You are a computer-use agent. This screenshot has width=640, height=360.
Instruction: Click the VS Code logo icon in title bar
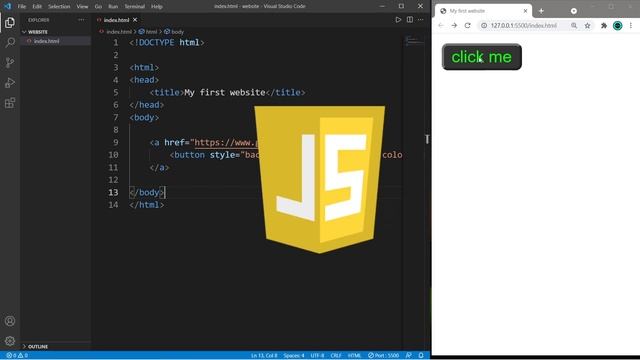7,6
